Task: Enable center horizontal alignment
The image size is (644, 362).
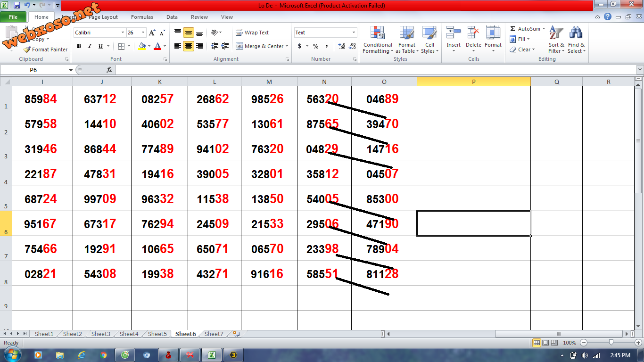Action: pyautogui.click(x=189, y=46)
